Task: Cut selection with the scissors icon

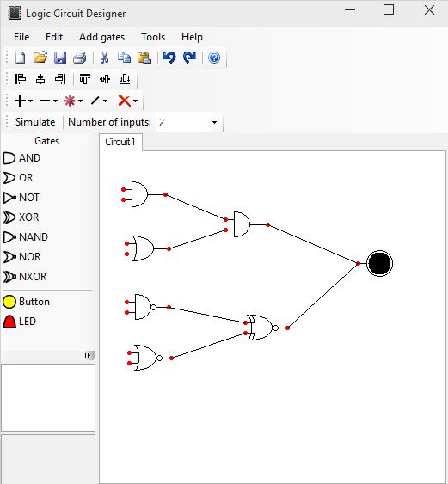Action: [x=104, y=58]
